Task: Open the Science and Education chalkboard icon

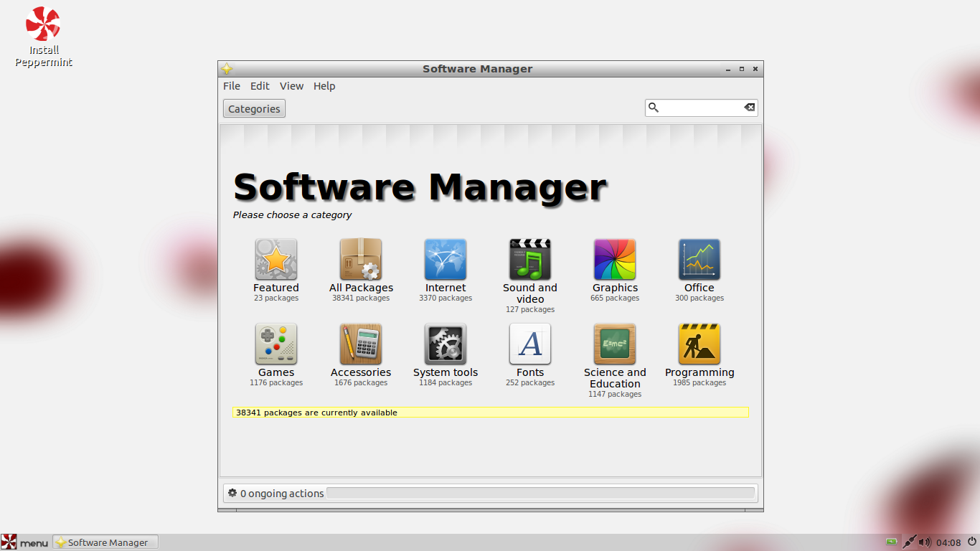Action: pos(615,344)
